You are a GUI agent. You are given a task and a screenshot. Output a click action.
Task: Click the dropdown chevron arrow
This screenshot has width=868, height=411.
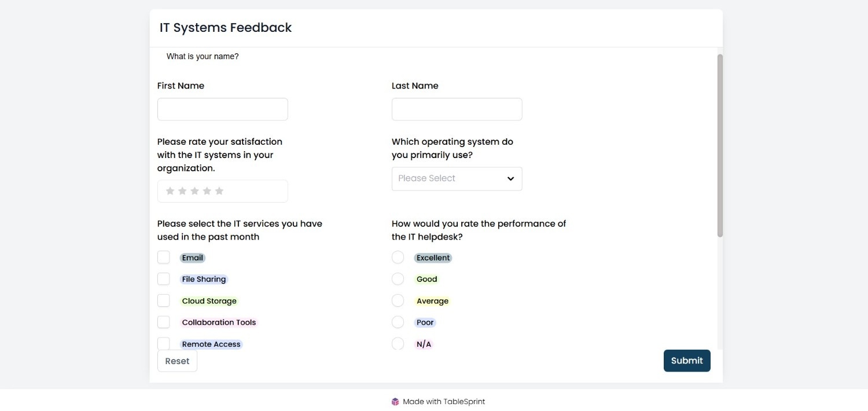510,179
